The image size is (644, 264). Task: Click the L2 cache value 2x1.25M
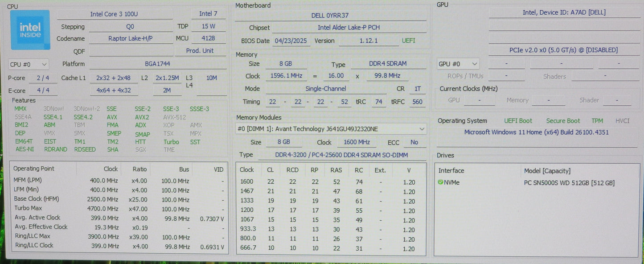[167, 78]
